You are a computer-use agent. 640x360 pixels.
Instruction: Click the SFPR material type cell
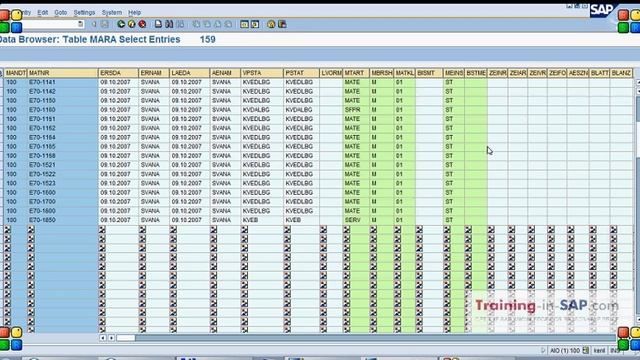click(x=356, y=110)
